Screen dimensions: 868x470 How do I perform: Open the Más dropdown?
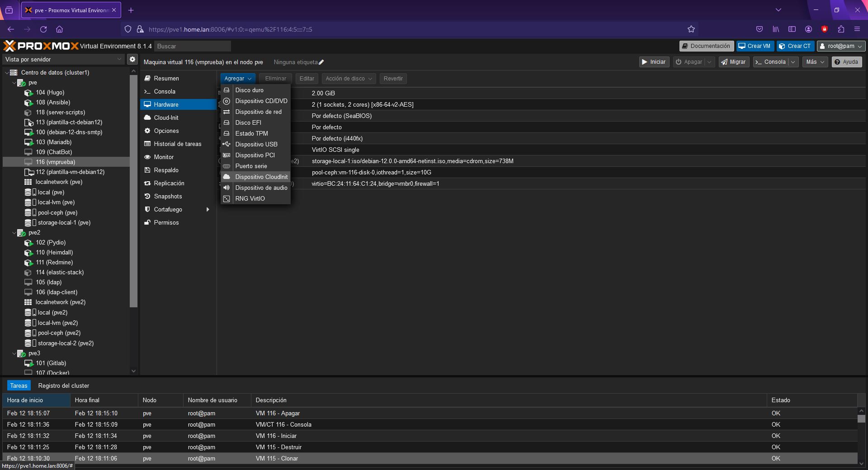pyautogui.click(x=815, y=62)
